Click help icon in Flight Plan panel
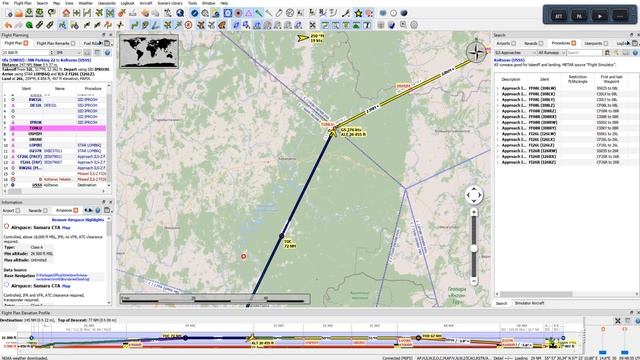 (x=107, y=53)
